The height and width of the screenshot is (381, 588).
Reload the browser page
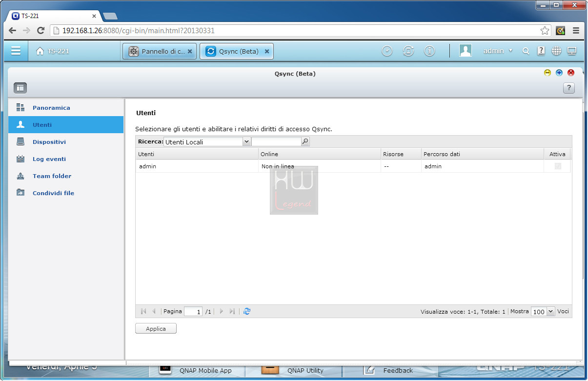point(41,30)
